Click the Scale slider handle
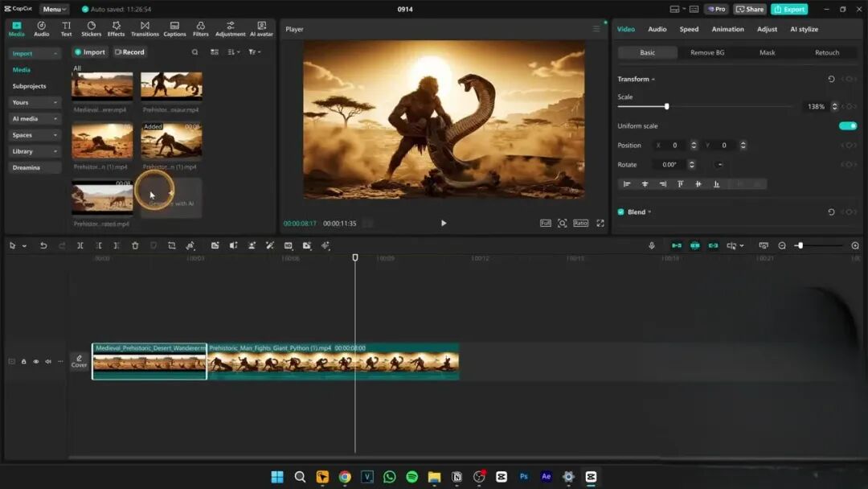 tap(666, 106)
